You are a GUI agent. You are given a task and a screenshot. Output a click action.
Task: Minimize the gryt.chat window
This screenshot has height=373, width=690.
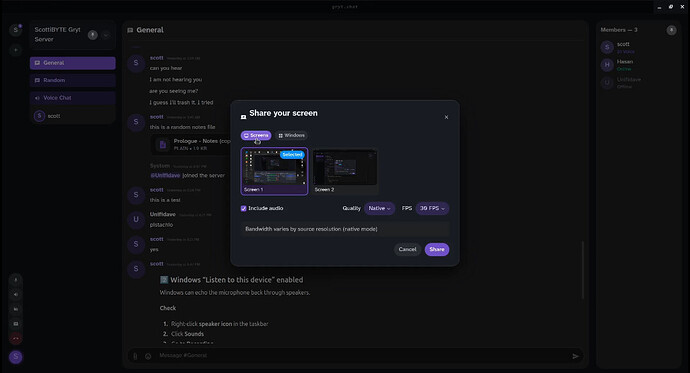pyautogui.click(x=659, y=7)
